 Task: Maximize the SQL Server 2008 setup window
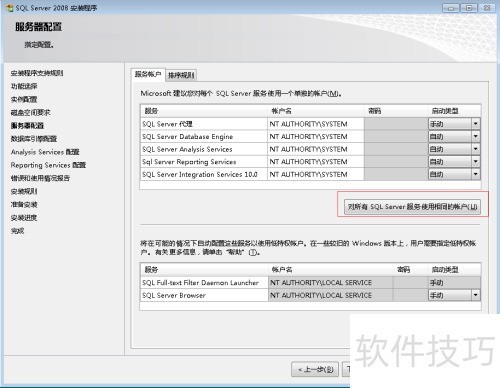(469, 8)
